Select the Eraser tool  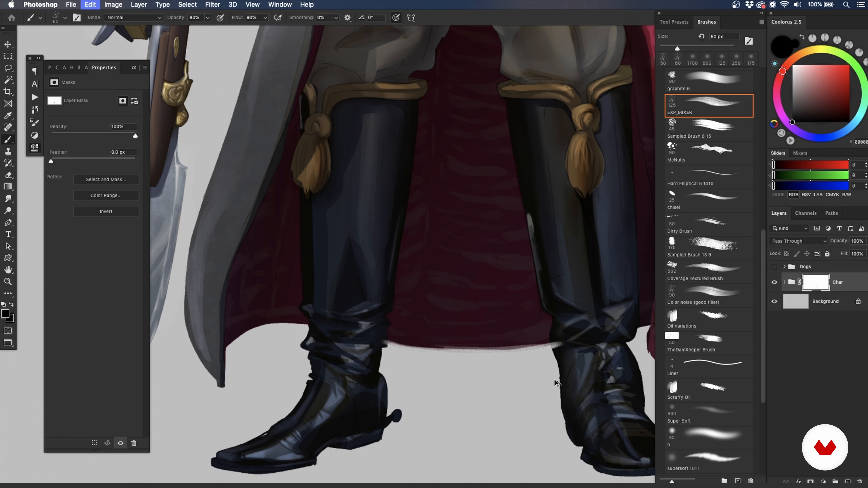pyautogui.click(x=8, y=175)
